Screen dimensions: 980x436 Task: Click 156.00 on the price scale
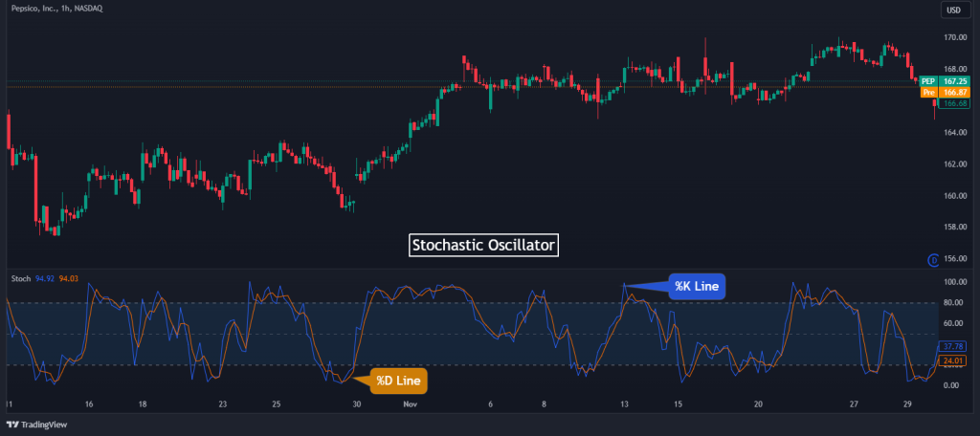[x=955, y=258]
